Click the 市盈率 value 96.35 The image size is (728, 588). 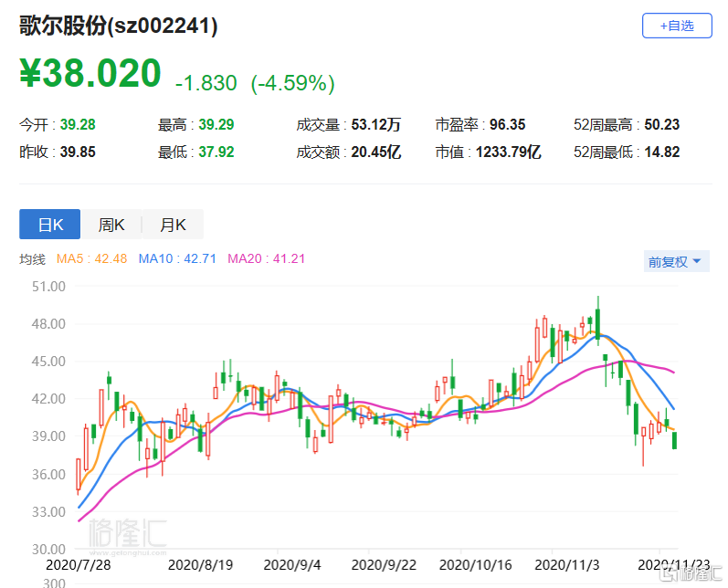508,124
